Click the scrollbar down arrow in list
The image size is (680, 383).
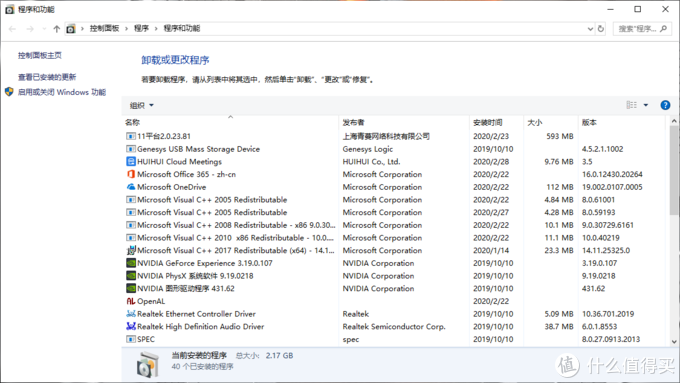click(673, 341)
